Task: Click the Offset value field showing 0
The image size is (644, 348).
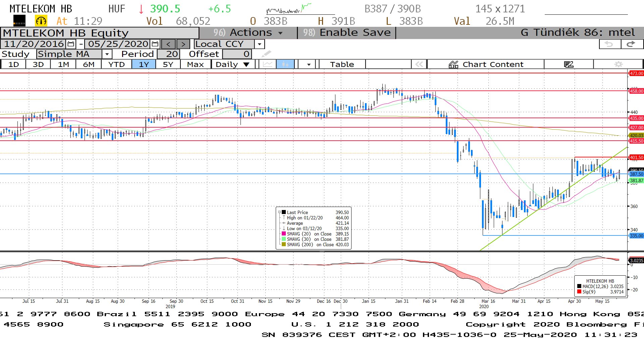Action: click(237, 54)
